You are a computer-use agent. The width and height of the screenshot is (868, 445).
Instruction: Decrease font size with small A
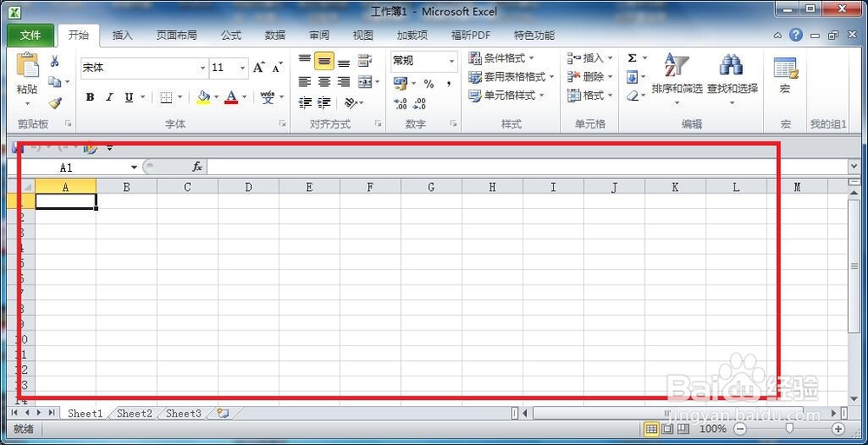tap(278, 68)
